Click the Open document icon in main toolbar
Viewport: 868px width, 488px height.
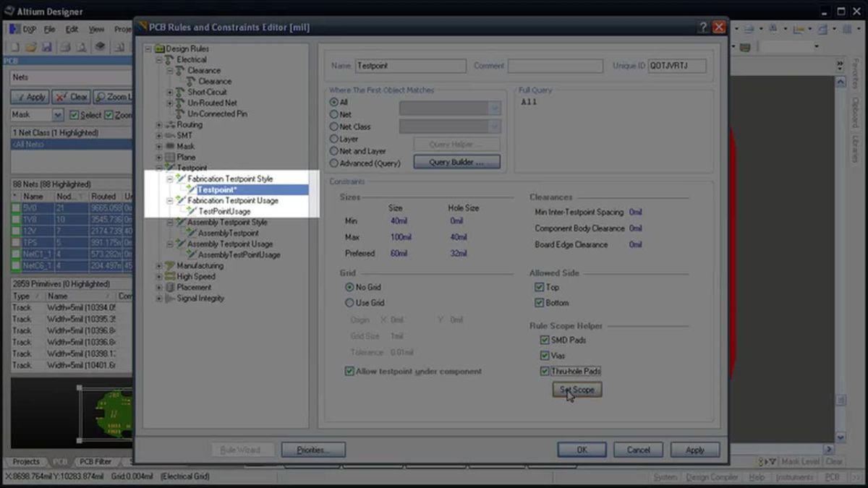(x=31, y=46)
